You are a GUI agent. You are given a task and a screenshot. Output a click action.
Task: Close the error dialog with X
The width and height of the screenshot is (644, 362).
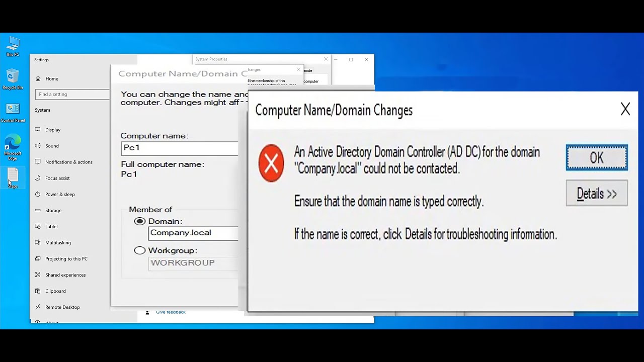(x=625, y=109)
